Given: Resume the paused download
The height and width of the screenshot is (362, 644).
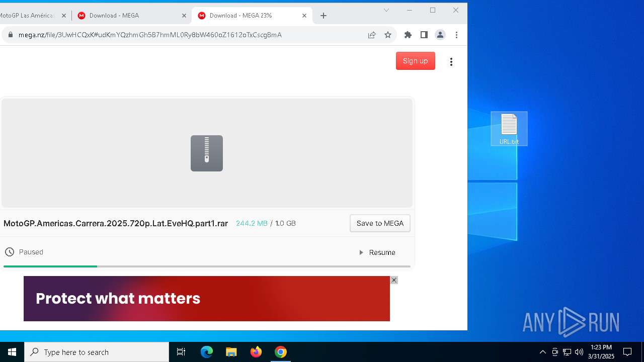Looking at the screenshot, I should coord(377,252).
